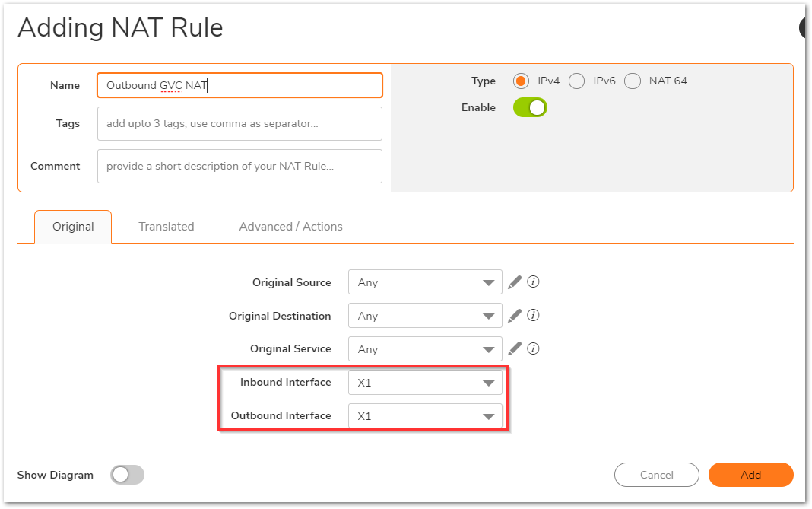Click the edit pencil for Original Destination
The width and height of the screenshot is (812, 509).
pyautogui.click(x=515, y=316)
